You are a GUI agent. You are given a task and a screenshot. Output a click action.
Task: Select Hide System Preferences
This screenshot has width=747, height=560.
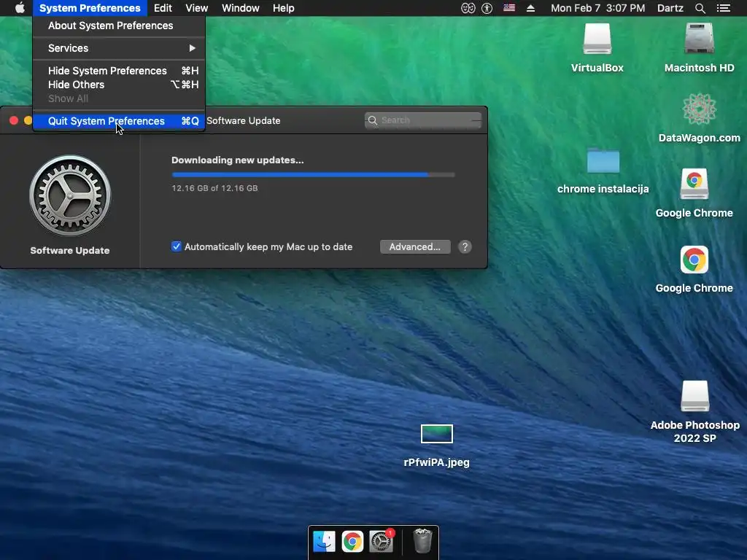119,71
